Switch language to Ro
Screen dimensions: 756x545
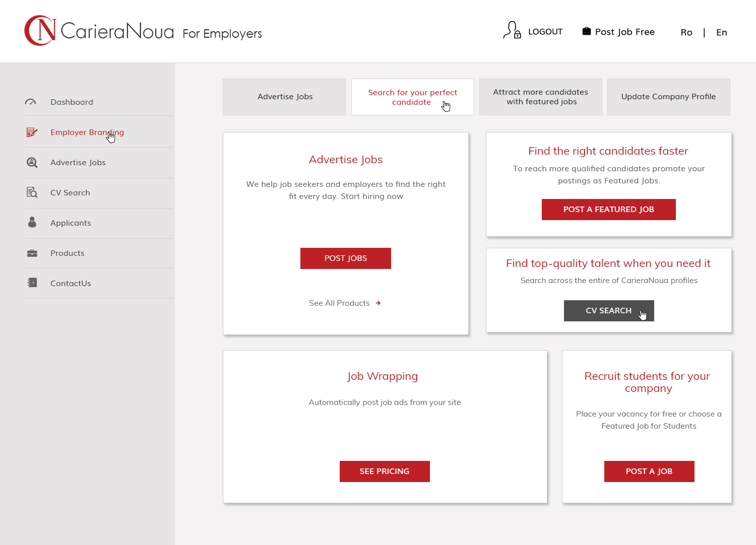point(686,32)
